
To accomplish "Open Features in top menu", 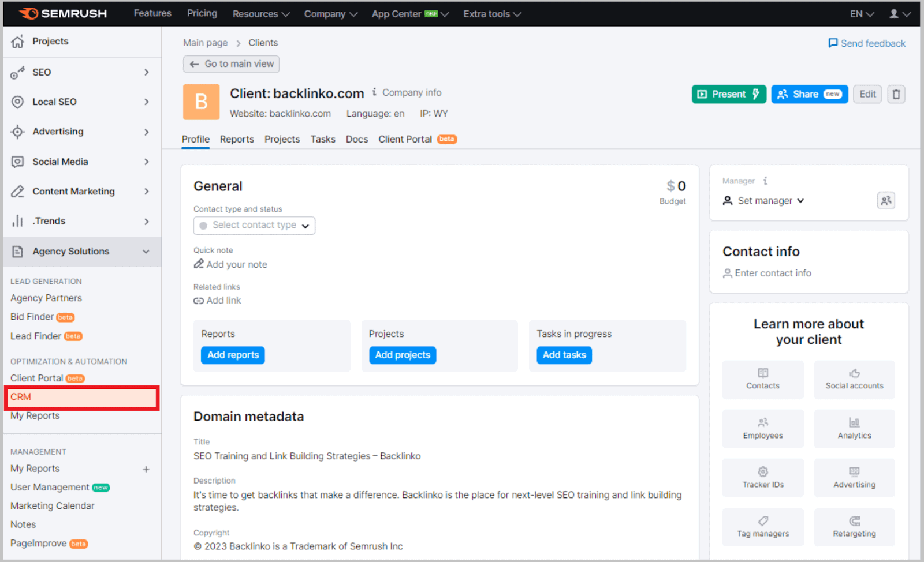I will 152,13.
